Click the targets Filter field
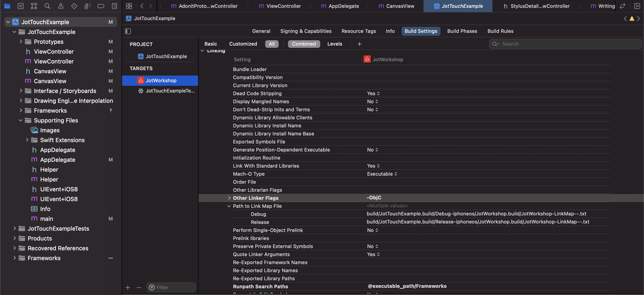Viewport: 644px width, 295px height. (171, 287)
